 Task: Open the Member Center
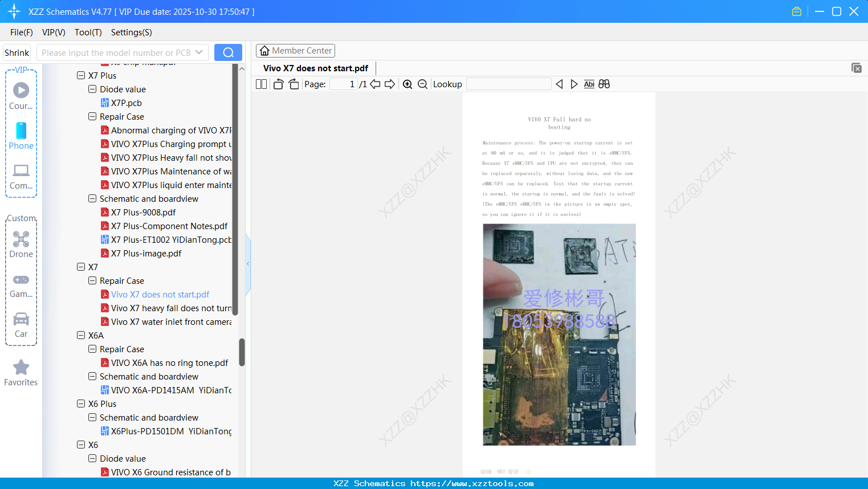(295, 51)
